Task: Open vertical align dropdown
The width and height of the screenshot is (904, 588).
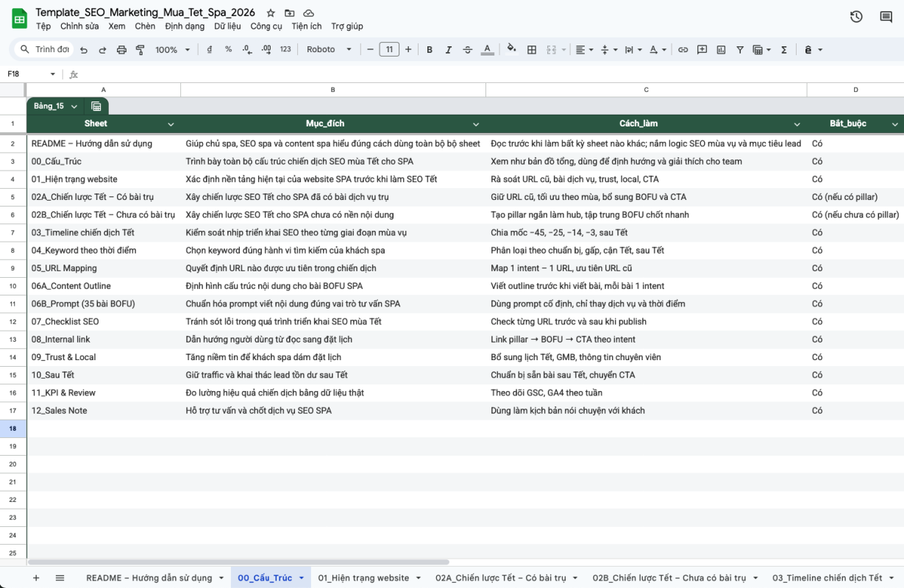Action: [609, 49]
